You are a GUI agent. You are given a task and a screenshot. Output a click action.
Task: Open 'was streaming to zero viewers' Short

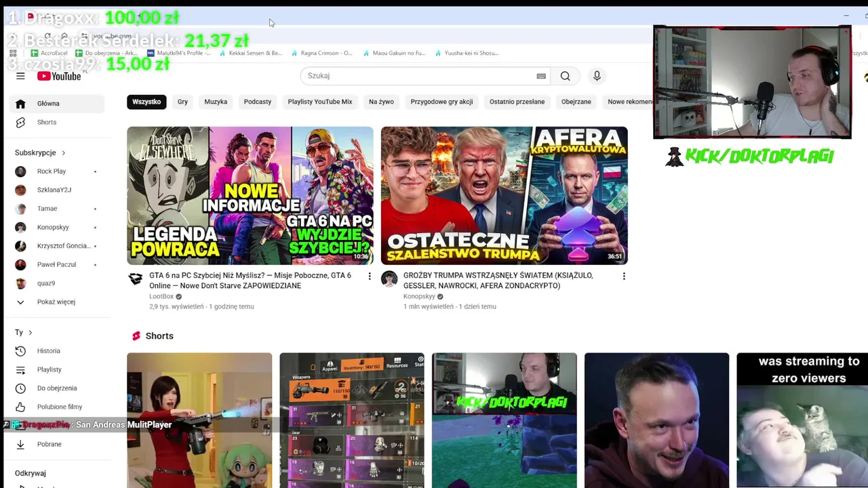coord(802,420)
